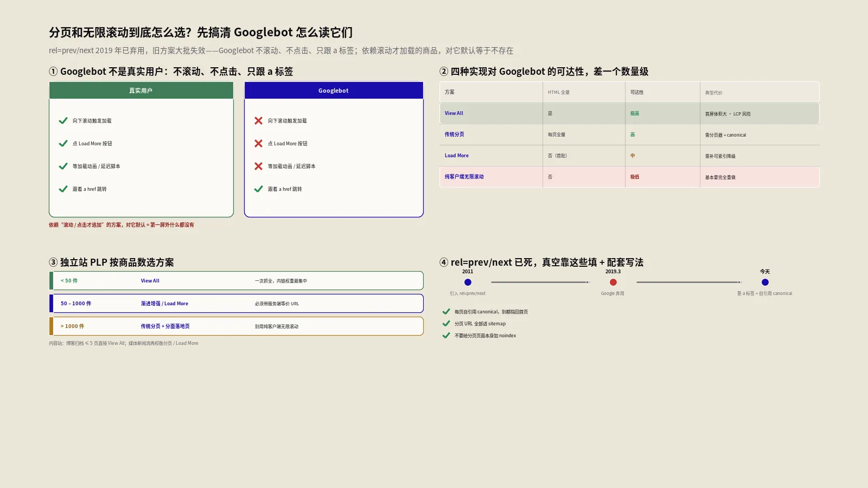The height and width of the screenshot is (488, 868).
Task: Click the 首屏体积大 · LCP 风险 cell
Action: point(727,114)
